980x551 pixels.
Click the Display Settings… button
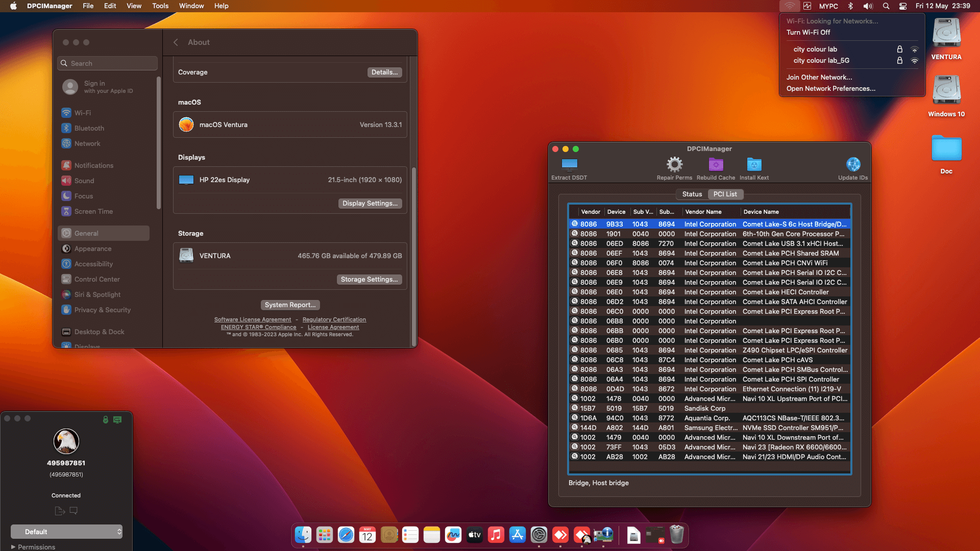coord(370,203)
